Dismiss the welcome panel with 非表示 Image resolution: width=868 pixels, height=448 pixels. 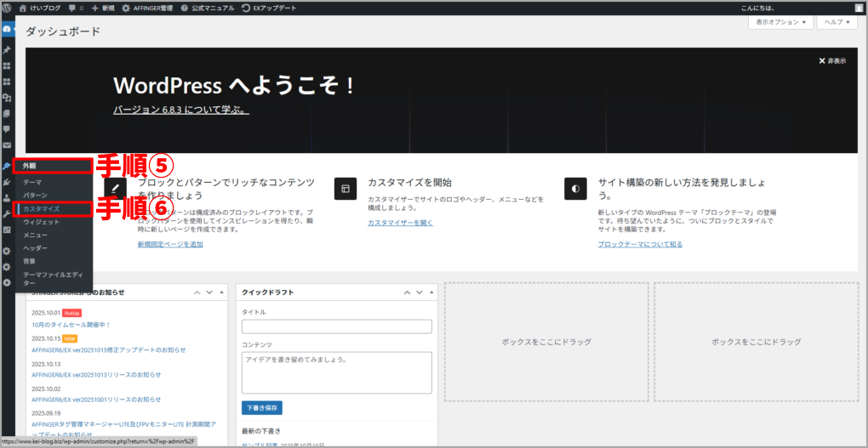(x=831, y=61)
